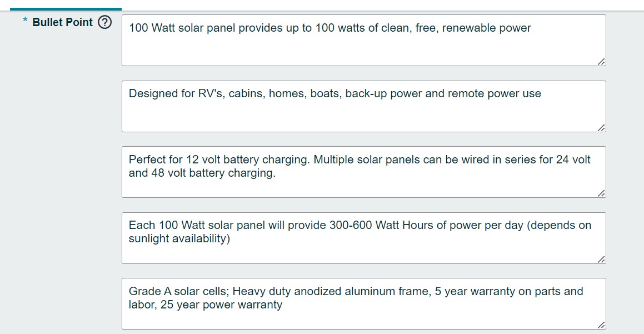Open the Bullet Point help tooltip icon
The height and width of the screenshot is (334, 644).
(104, 22)
